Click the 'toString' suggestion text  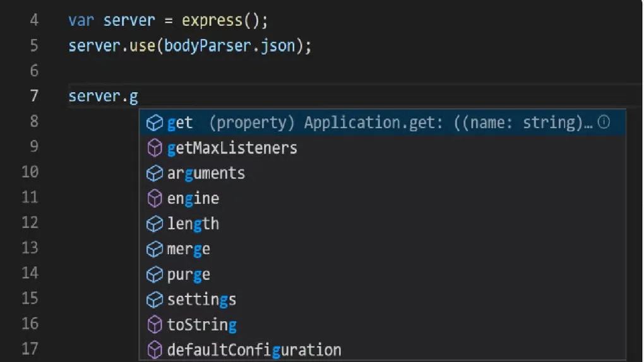tap(201, 325)
